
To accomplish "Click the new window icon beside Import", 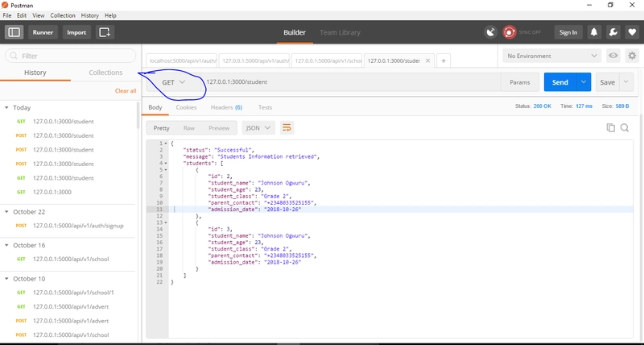I will click(105, 32).
